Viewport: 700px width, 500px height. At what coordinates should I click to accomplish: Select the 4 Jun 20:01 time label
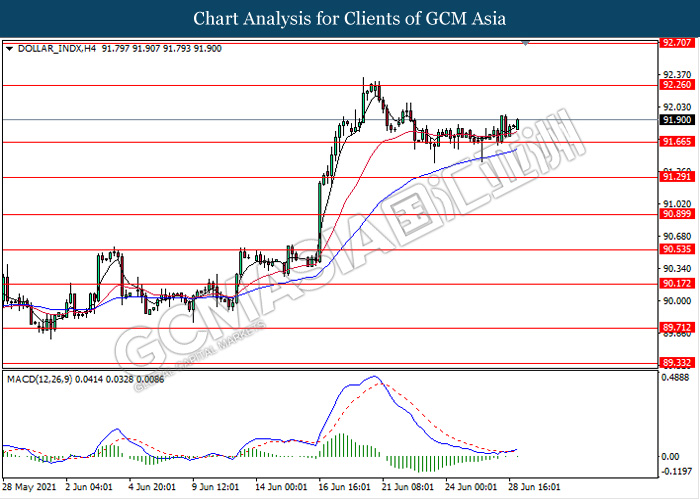coord(152,487)
